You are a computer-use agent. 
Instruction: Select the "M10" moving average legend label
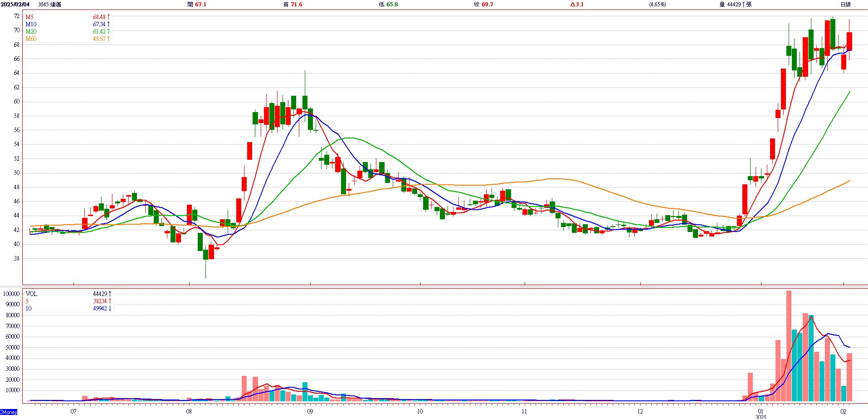coord(31,25)
